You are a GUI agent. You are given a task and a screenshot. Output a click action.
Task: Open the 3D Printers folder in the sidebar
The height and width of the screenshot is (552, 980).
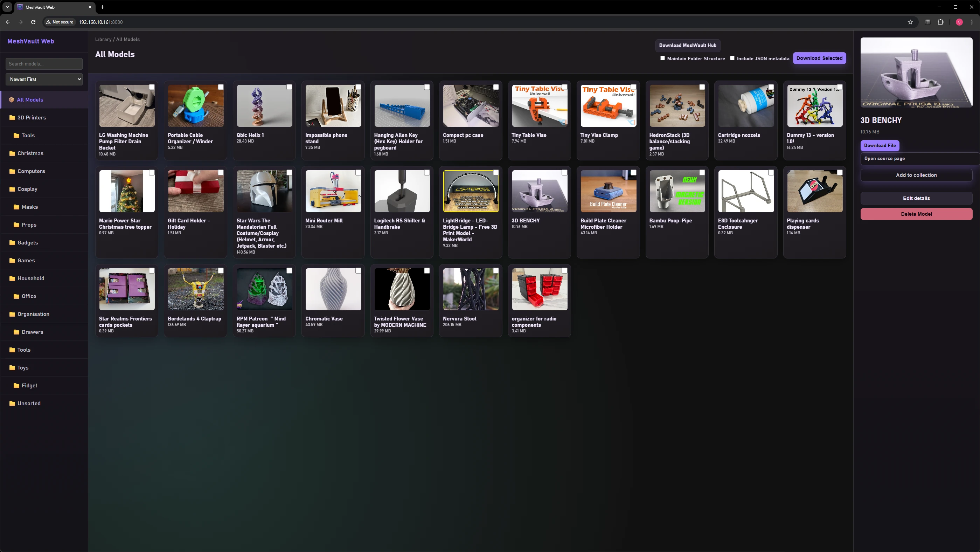(32, 118)
